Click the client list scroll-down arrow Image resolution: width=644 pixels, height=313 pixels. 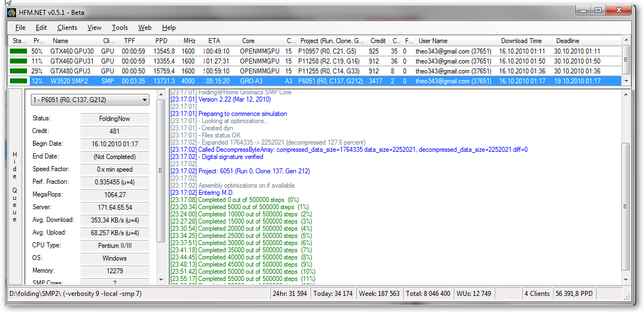point(626,81)
